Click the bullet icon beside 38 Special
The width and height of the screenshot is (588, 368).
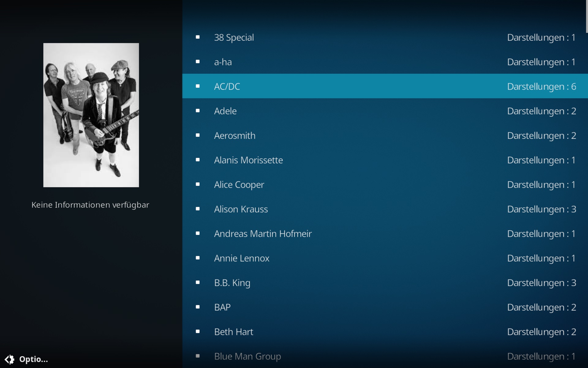pos(198,37)
